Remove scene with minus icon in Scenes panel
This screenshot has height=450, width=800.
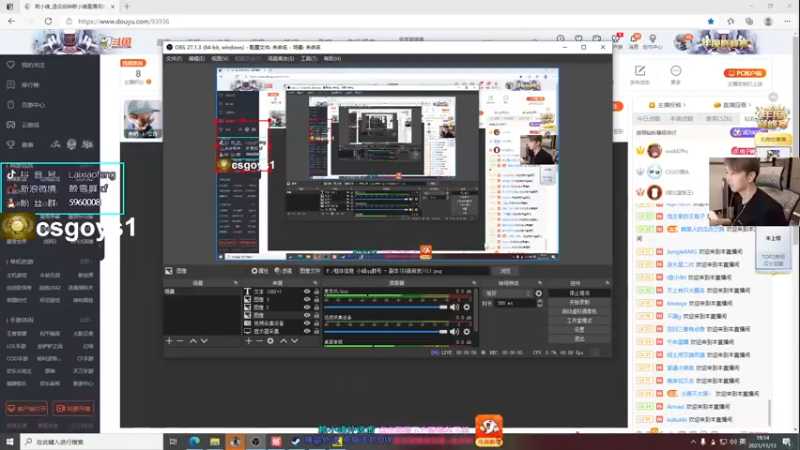pos(180,341)
